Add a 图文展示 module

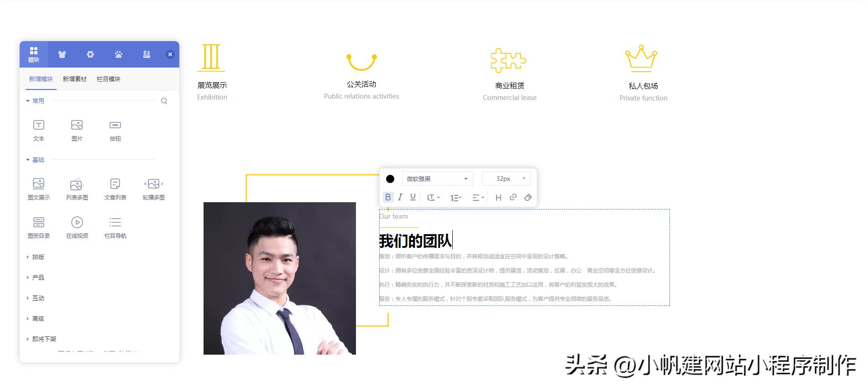[39, 189]
